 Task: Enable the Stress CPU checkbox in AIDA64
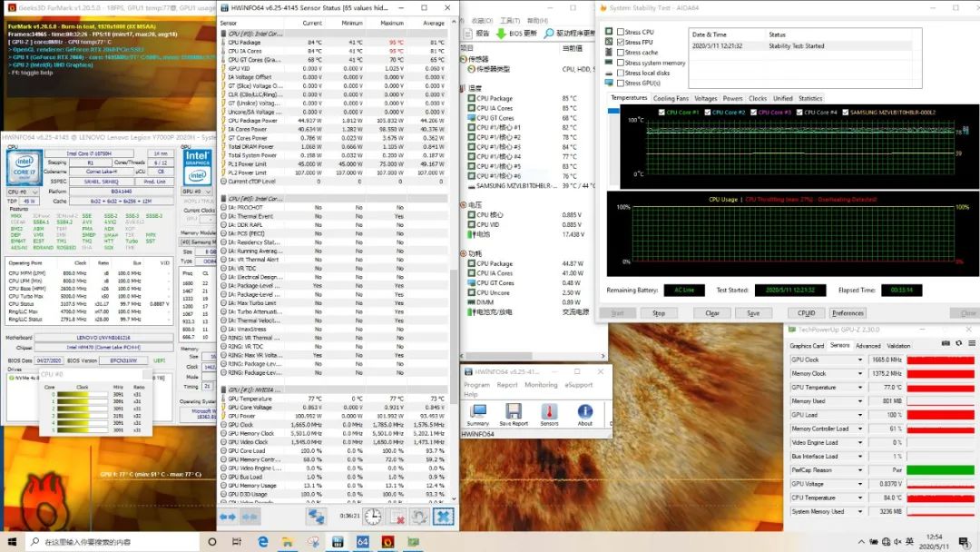point(620,33)
